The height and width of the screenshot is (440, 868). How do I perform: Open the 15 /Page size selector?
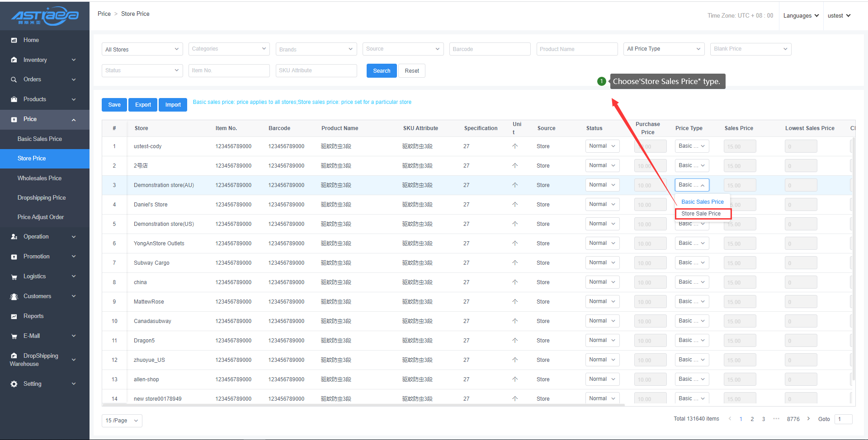(122, 421)
